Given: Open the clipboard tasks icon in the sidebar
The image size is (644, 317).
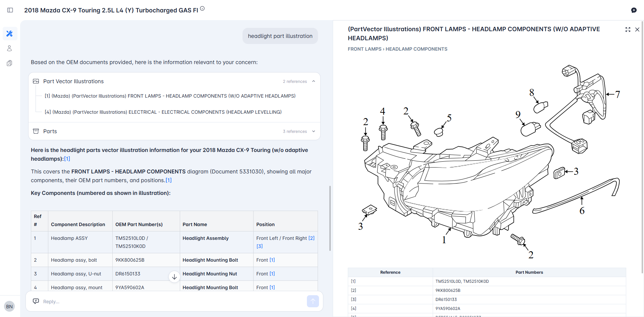Looking at the screenshot, I should (x=10, y=63).
